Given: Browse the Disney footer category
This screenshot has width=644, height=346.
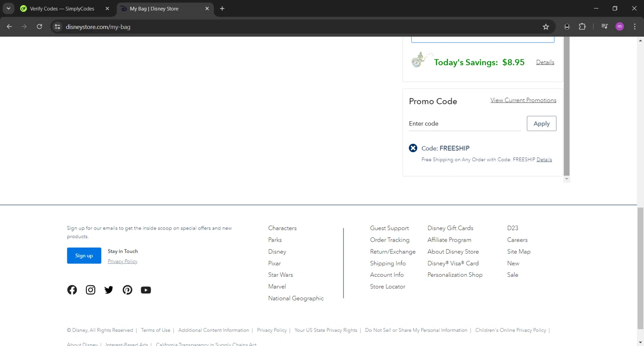Looking at the screenshot, I should (277, 251).
